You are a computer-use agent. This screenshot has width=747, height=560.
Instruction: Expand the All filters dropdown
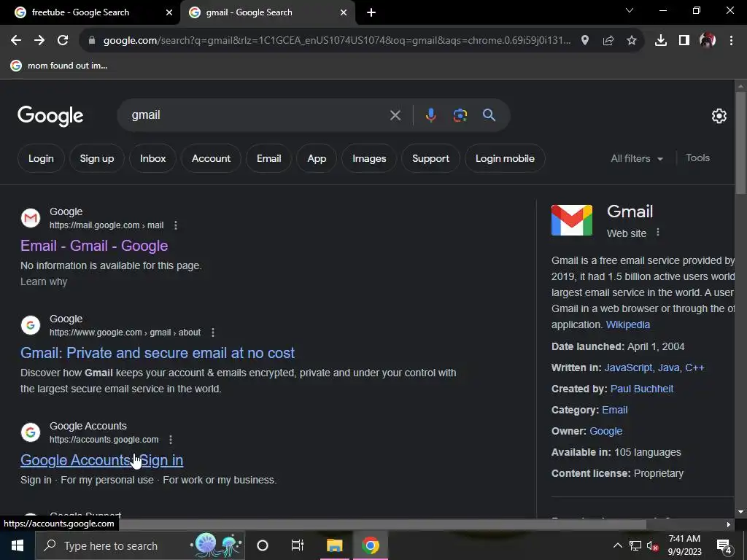[637, 158]
